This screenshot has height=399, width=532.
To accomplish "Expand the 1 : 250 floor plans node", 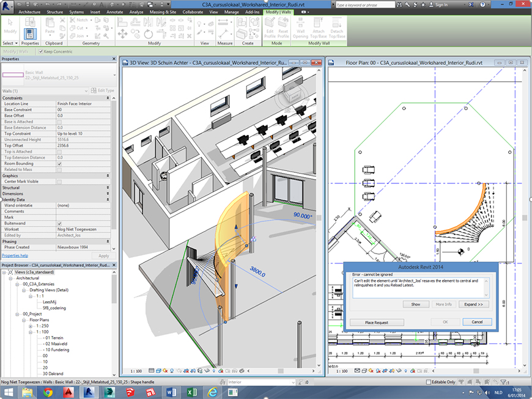I will tap(31, 326).
